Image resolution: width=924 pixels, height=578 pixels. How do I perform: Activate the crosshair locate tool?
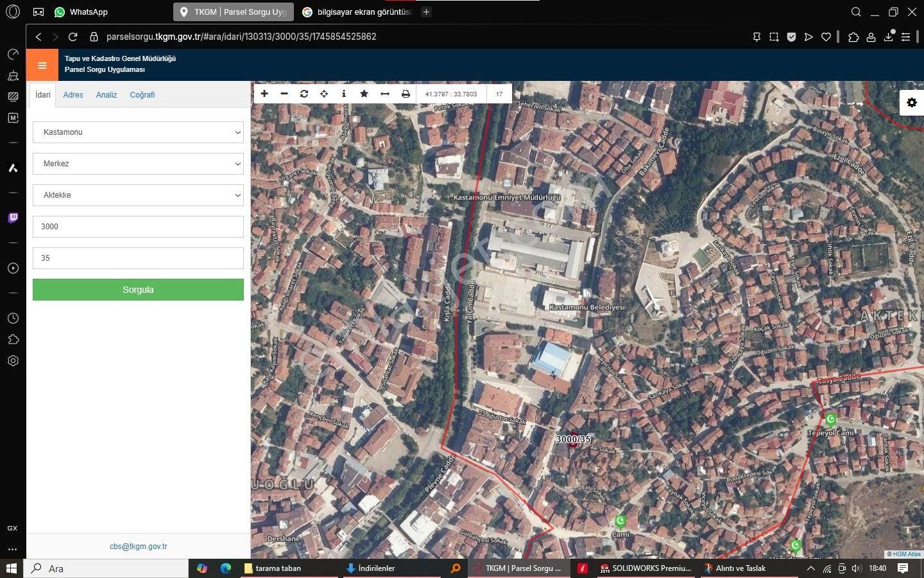(324, 94)
